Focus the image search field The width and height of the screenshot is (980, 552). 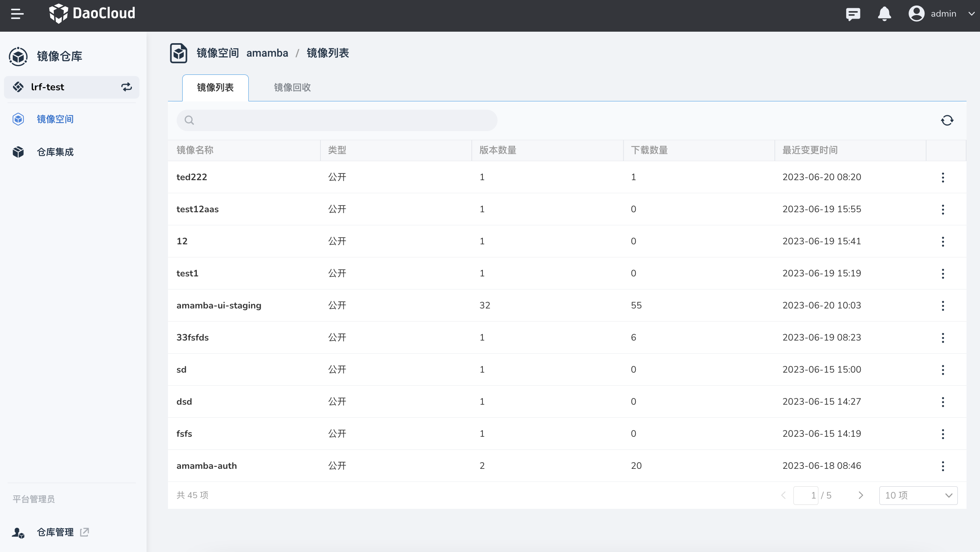337,120
